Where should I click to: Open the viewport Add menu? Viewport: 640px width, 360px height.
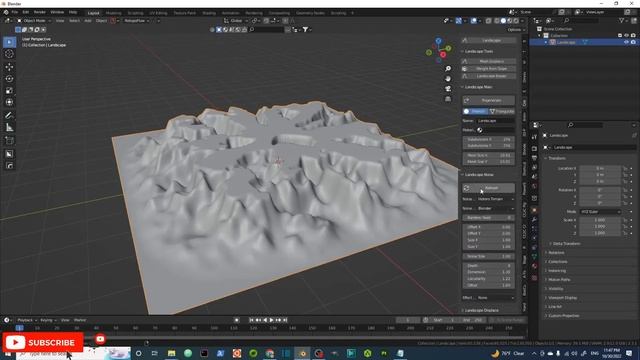pyautogui.click(x=88, y=20)
